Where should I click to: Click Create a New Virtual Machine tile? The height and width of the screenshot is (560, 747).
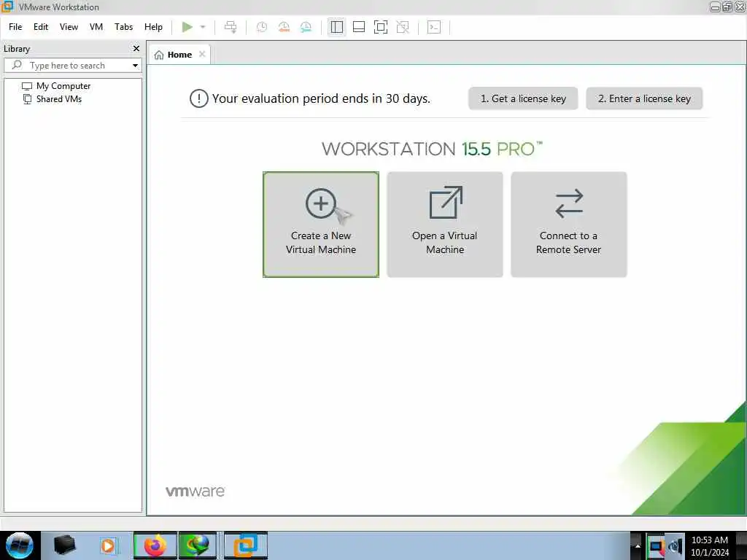[x=321, y=225]
